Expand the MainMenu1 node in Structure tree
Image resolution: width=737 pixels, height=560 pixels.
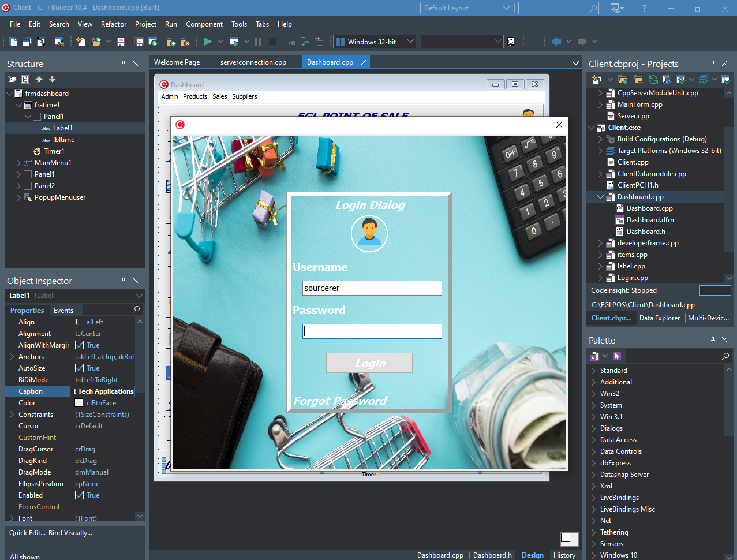click(18, 163)
